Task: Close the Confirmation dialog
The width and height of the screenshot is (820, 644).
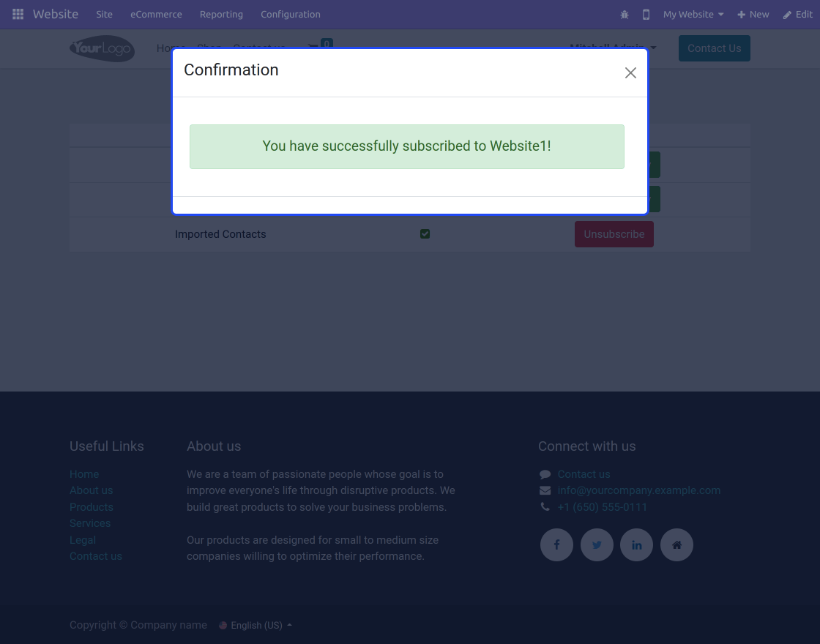Action: click(630, 72)
